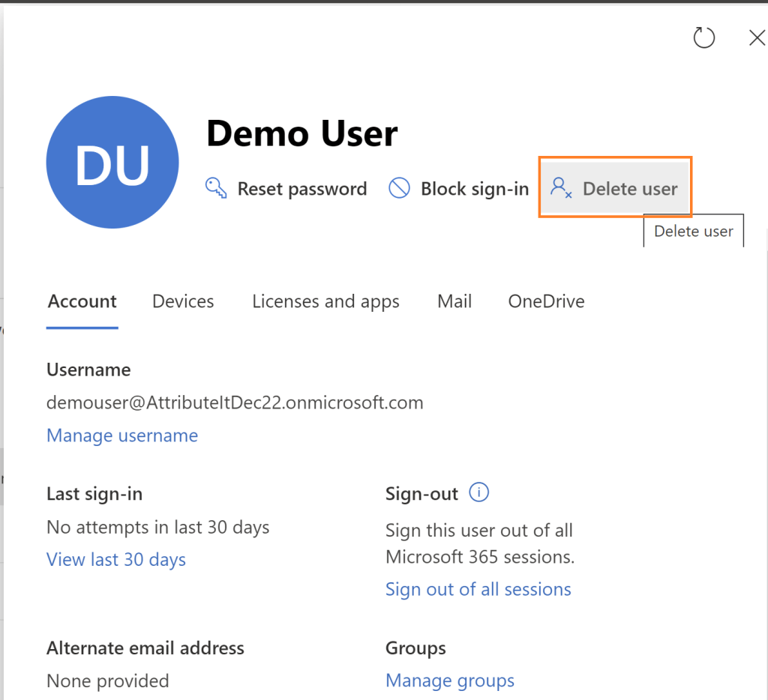Screen dimensions: 768x700
Task: Open the View last 30 days link
Action: pyautogui.click(x=116, y=559)
